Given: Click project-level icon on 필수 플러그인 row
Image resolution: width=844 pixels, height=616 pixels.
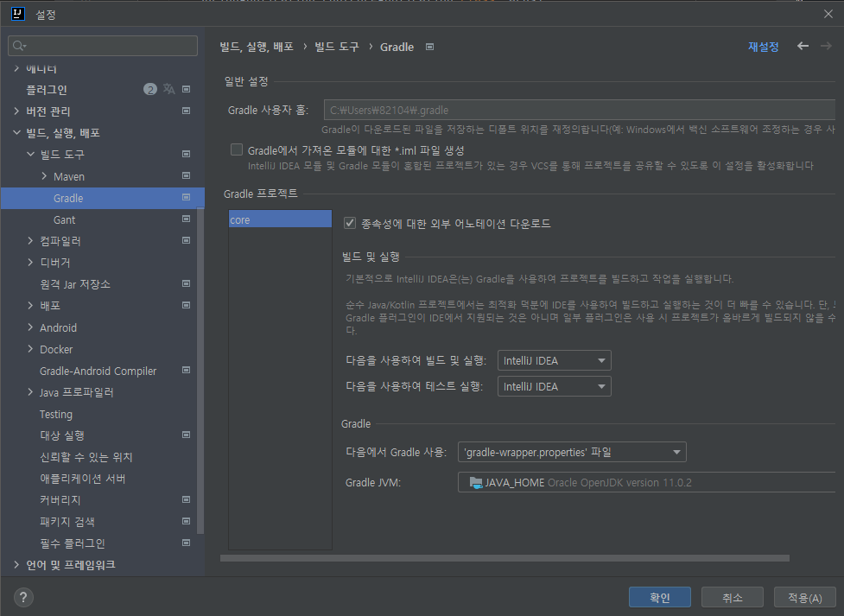Looking at the screenshot, I should [x=187, y=543].
